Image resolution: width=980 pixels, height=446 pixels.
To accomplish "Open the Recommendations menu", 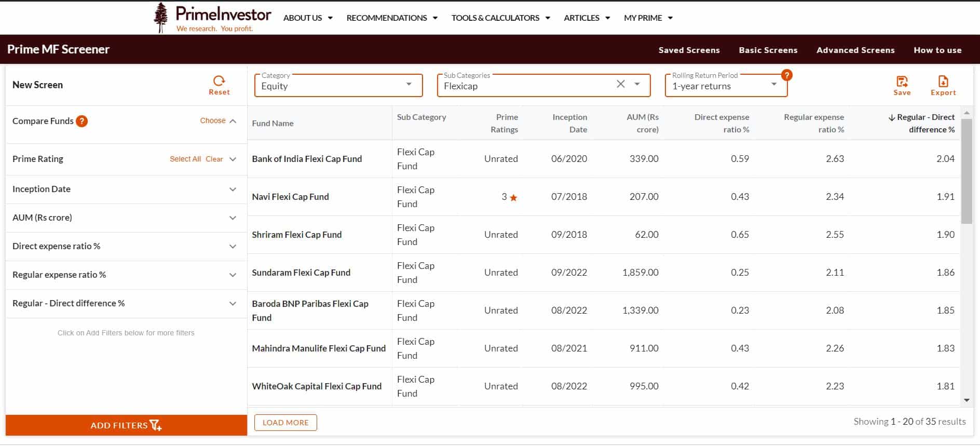I will (x=392, y=18).
